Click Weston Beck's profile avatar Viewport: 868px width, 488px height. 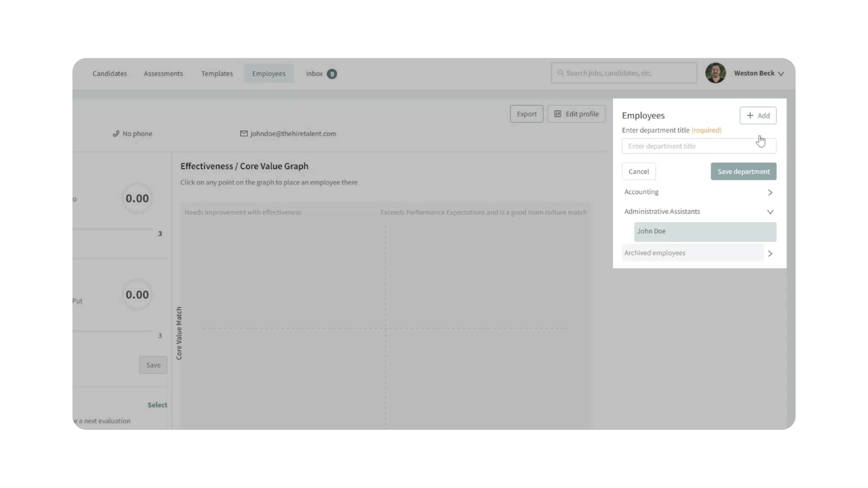(715, 73)
